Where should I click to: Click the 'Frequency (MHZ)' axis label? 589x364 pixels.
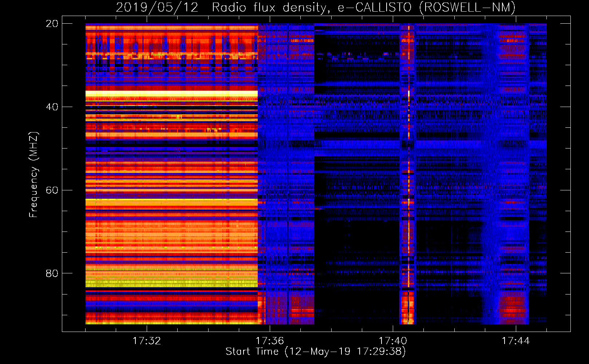33,175
